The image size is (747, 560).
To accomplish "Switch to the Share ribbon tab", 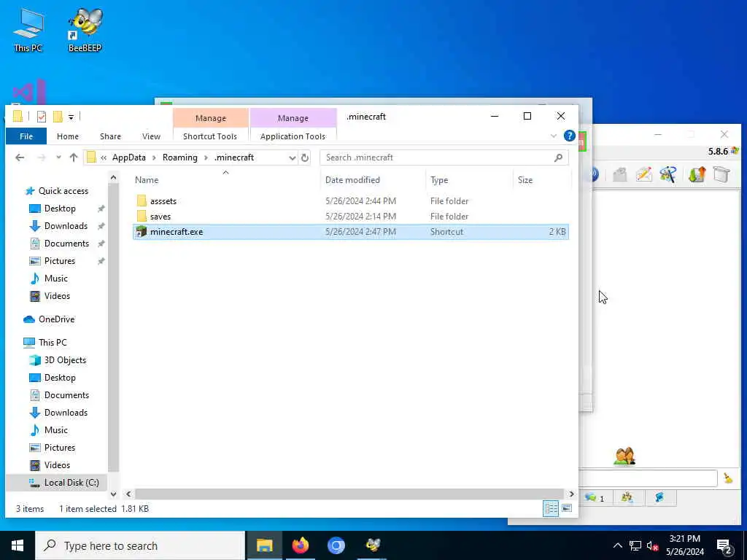I will click(110, 136).
